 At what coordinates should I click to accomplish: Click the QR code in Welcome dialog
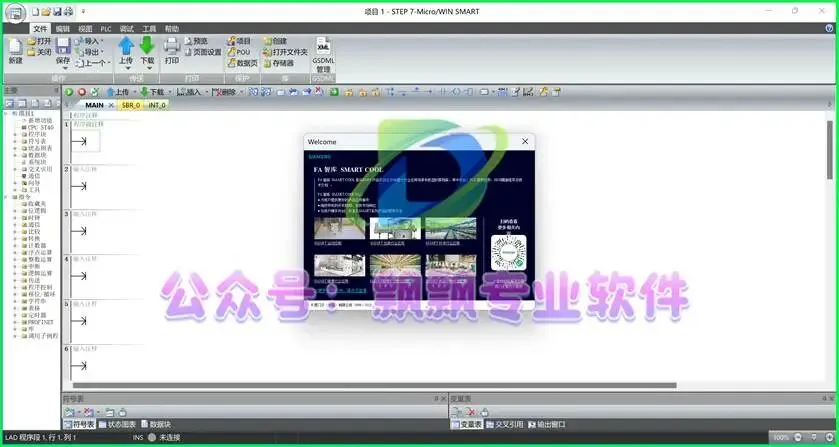(x=508, y=253)
